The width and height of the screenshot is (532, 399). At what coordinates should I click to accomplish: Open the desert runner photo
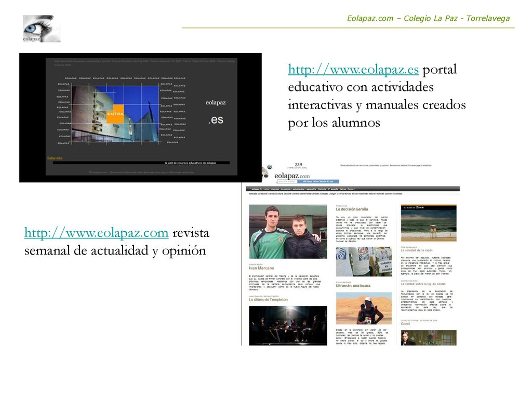tap(364, 309)
